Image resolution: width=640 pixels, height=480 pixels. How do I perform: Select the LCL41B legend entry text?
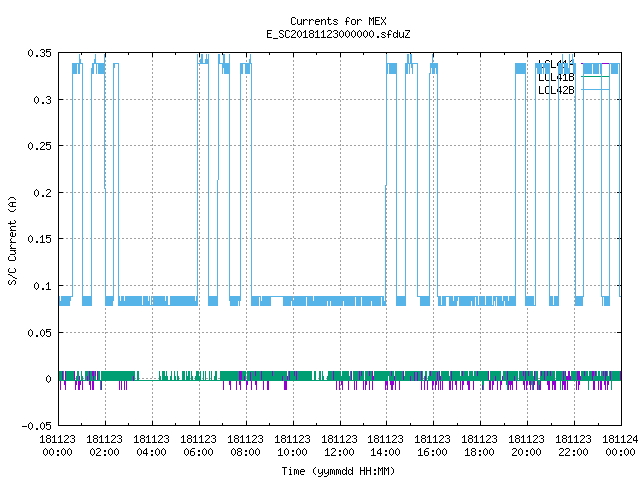click(x=556, y=77)
